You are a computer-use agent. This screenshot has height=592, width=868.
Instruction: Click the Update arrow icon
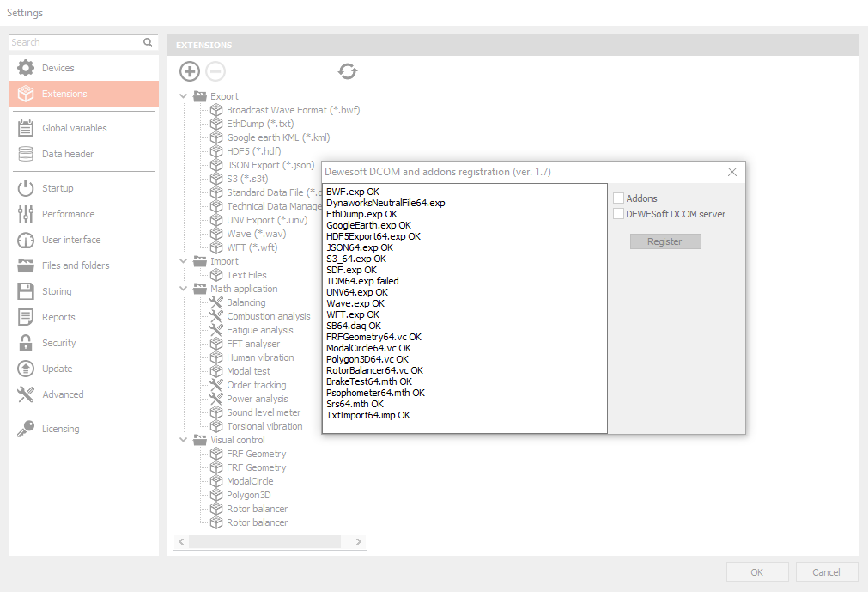click(x=26, y=369)
